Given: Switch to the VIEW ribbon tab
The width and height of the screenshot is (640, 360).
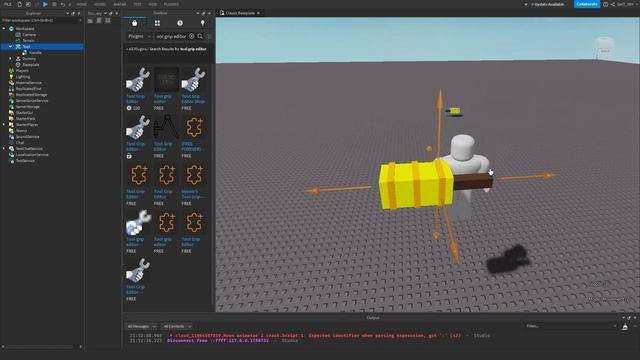Looking at the screenshot, I should [153, 4].
